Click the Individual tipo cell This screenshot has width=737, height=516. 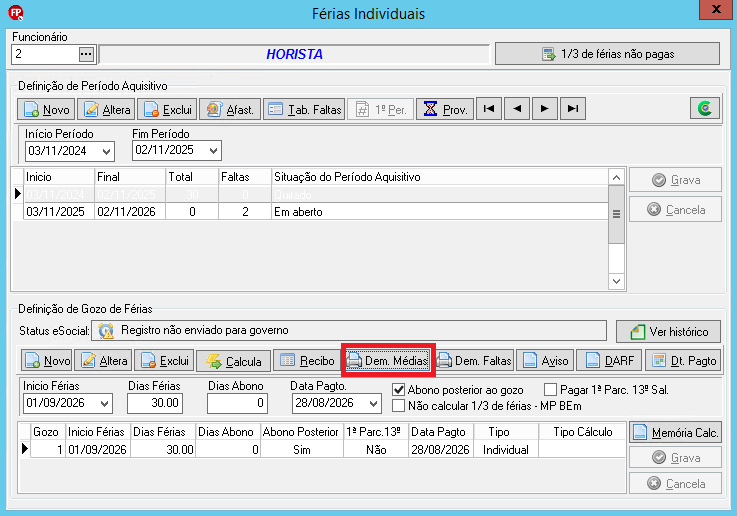coord(506,450)
